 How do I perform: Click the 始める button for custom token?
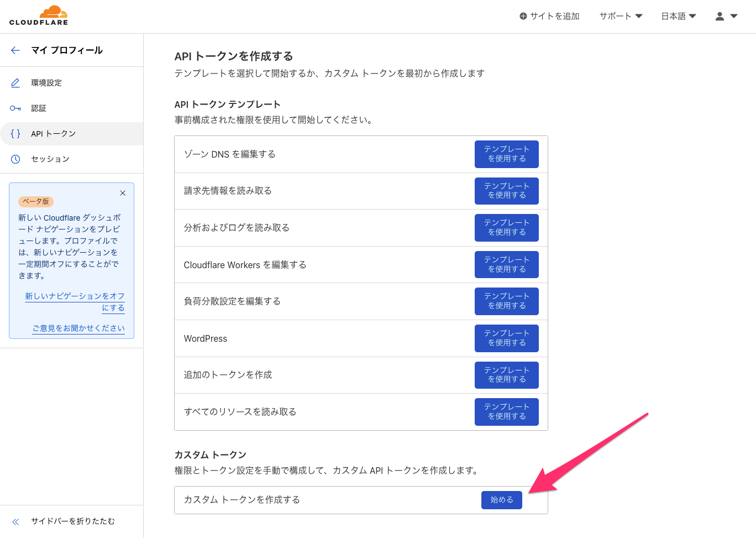(x=501, y=499)
